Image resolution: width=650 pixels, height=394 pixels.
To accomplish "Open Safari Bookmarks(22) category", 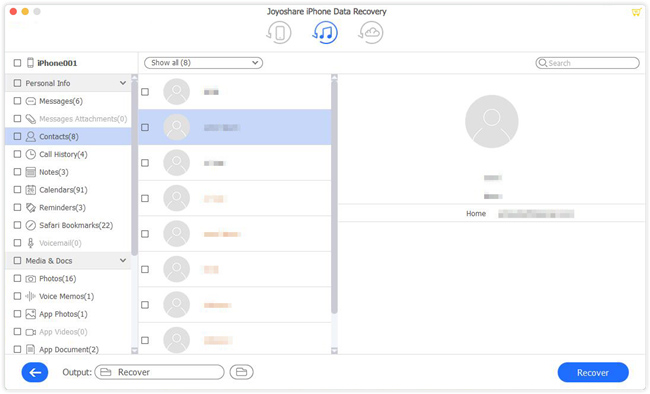I will [x=76, y=225].
